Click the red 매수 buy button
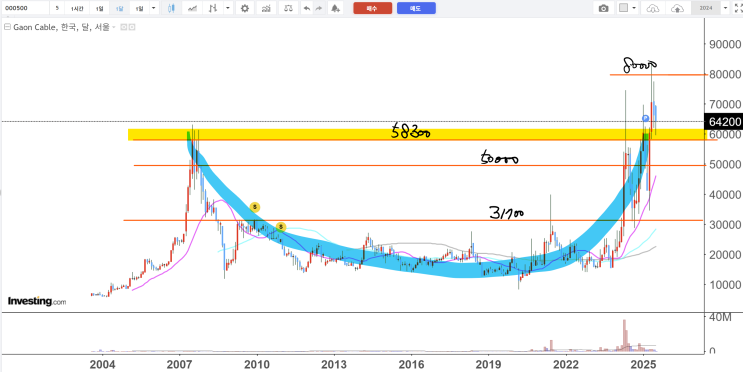743x372 pixels. (372, 8)
